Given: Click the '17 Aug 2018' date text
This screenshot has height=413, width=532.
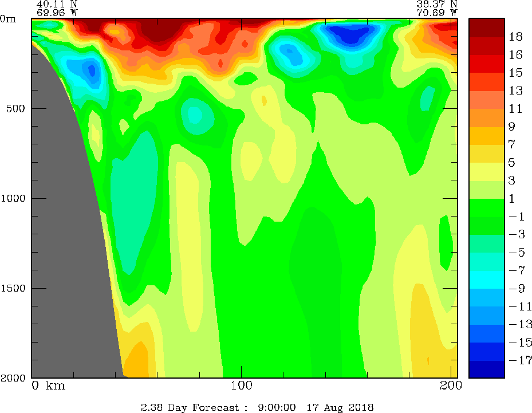Looking at the screenshot, I should (340, 407).
